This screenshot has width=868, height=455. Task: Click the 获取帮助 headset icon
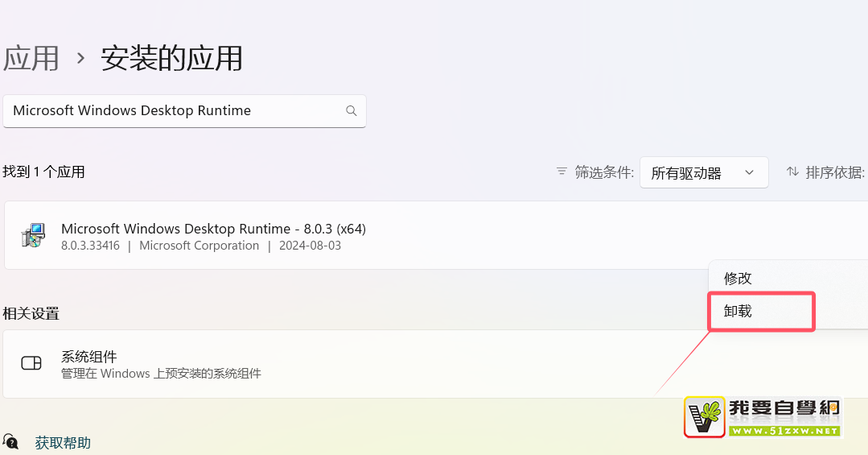click(11, 441)
